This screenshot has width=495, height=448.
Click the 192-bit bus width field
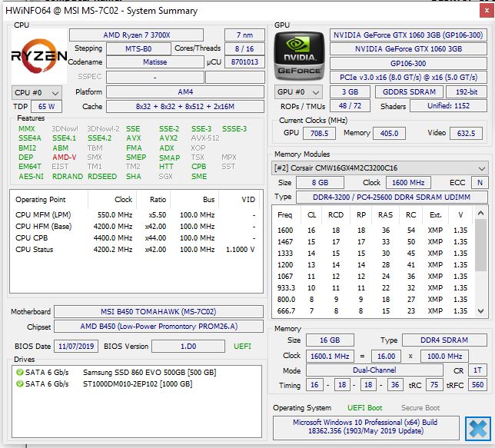(467, 92)
